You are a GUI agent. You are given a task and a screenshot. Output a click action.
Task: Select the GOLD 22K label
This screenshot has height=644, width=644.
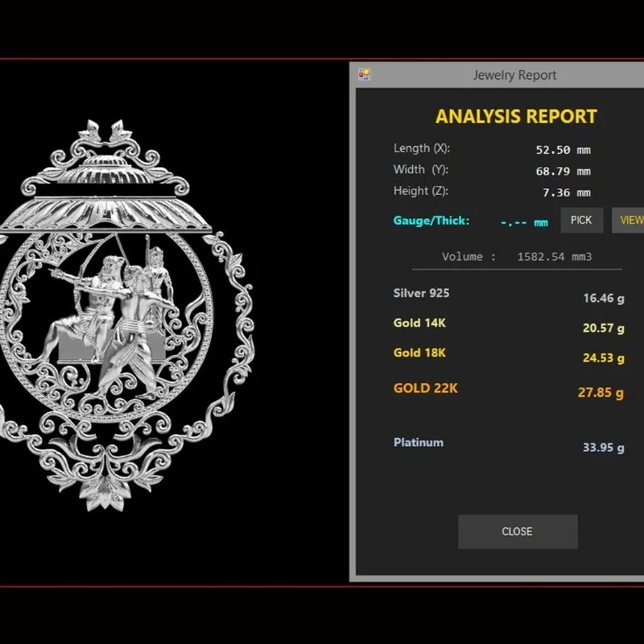[425, 388]
